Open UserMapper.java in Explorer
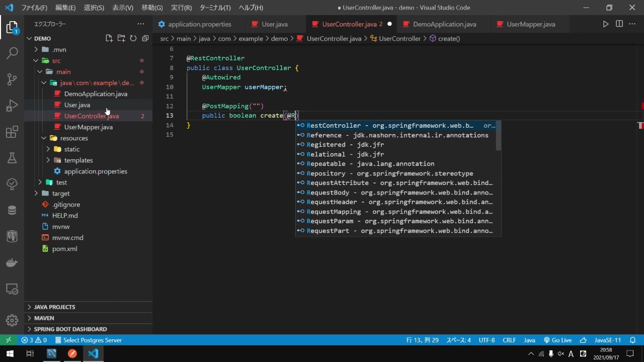 point(89,127)
